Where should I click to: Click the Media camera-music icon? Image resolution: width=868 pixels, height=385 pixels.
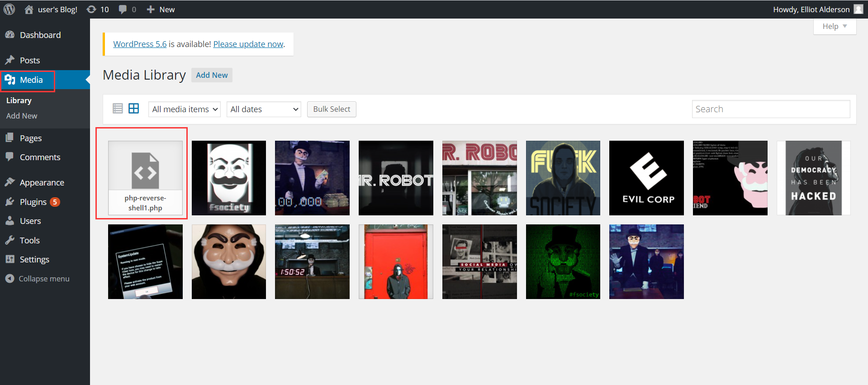click(10, 80)
